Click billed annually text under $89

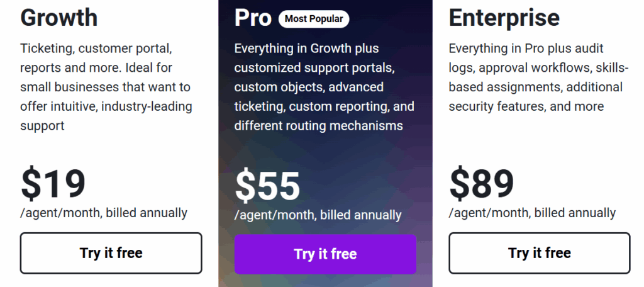pos(575,213)
